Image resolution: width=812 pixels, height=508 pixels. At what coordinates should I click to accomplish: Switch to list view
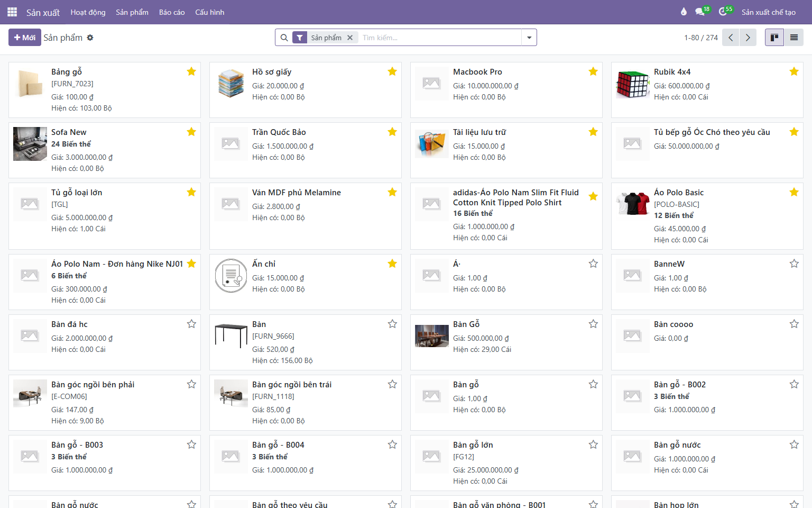click(793, 38)
